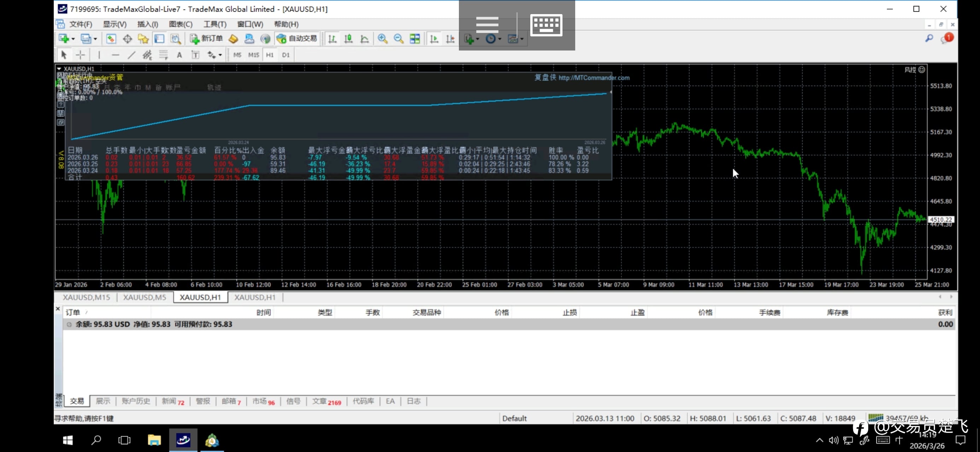Expand the arrows objects dropdown

coord(220,55)
